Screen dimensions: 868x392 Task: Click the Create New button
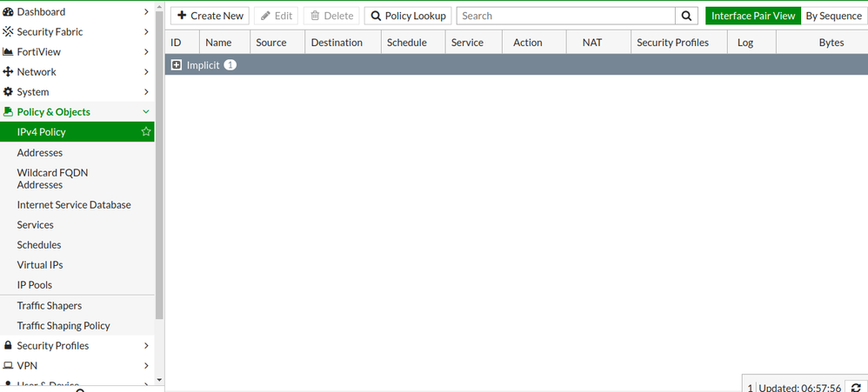(x=210, y=16)
